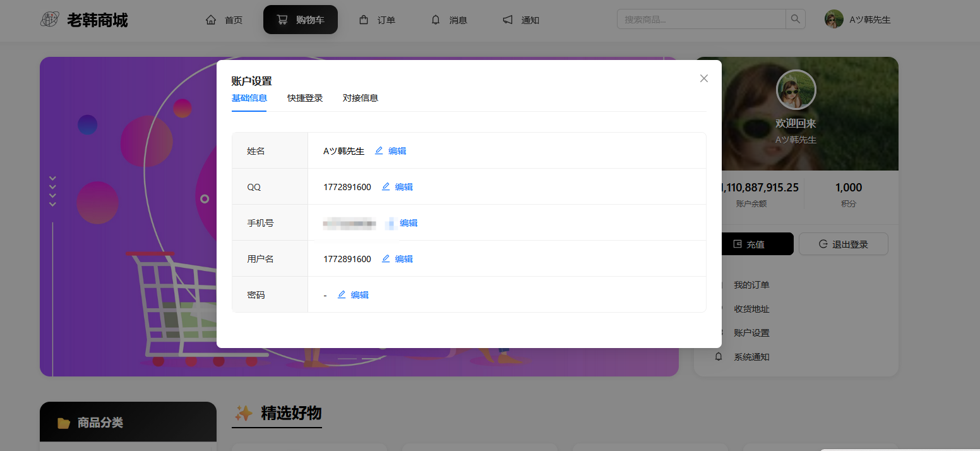Click the 编辑 link for 手机号
The height and width of the screenshot is (451, 980).
(409, 223)
